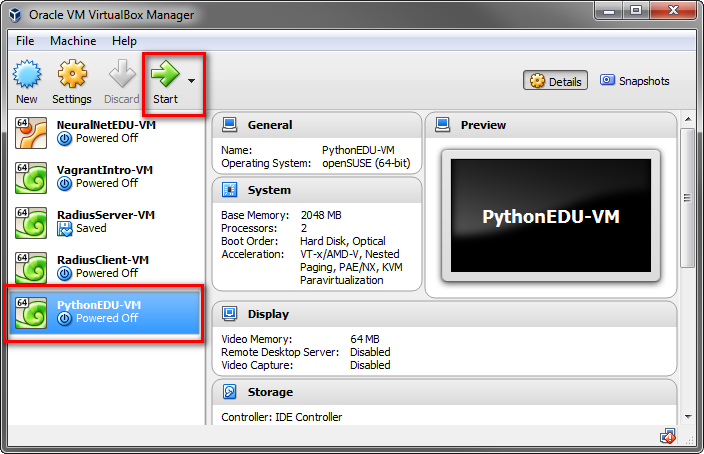Click the System section chip icon
The width and height of the screenshot is (704, 454).
click(229, 190)
